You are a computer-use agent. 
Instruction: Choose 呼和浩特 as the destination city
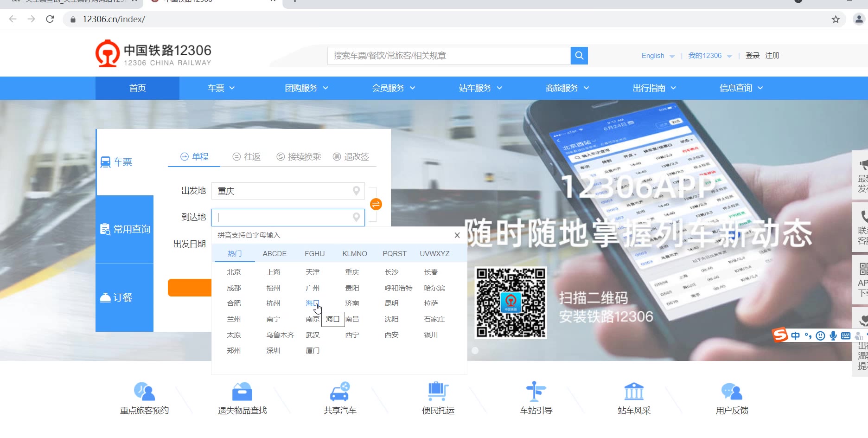(x=398, y=288)
